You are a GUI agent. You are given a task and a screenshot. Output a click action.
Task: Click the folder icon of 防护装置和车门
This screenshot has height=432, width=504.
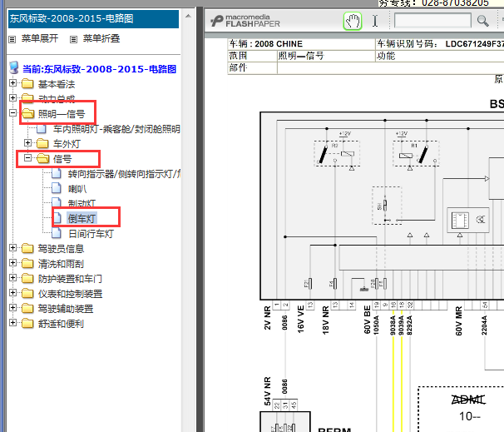[x=27, y=278]
